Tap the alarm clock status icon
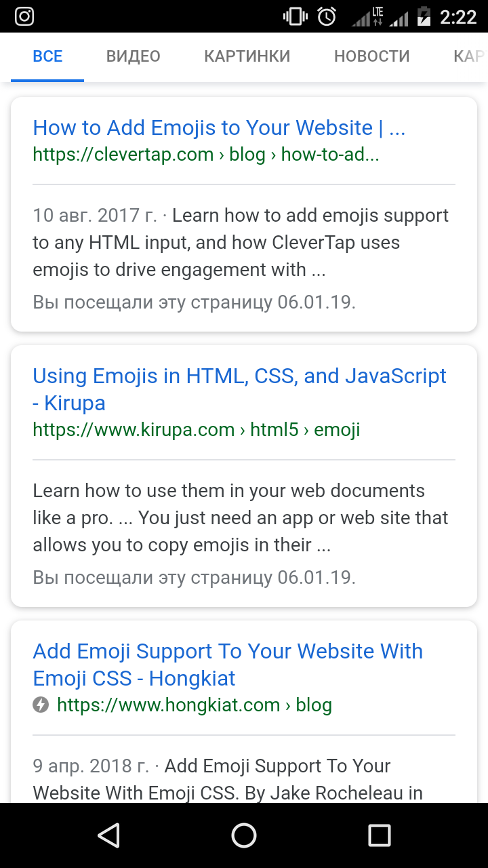The image size is (488, 868). [327, 16]
